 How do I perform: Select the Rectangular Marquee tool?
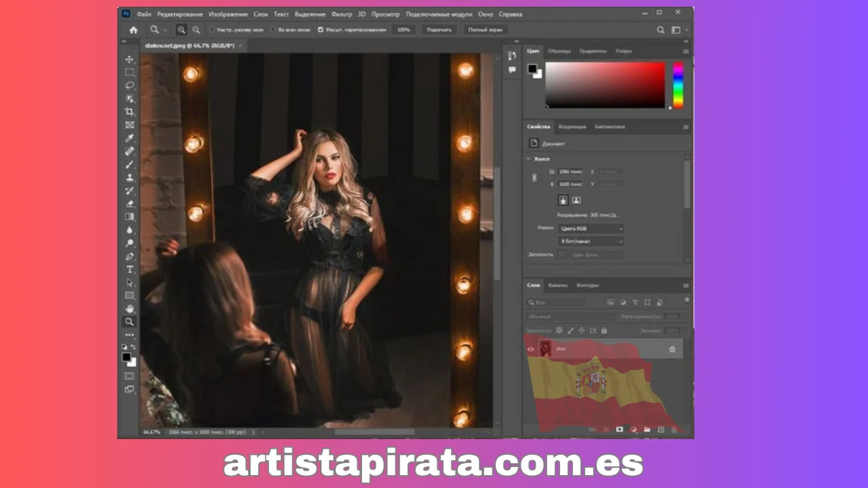(130, 73)
